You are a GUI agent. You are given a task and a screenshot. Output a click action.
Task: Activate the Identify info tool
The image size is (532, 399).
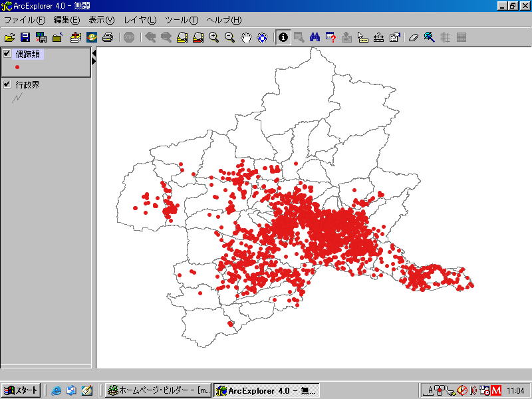point(283,37)
